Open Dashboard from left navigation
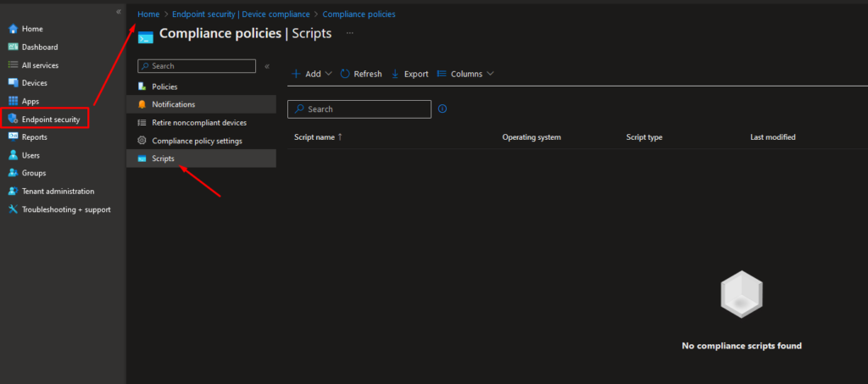 point(40,47)
